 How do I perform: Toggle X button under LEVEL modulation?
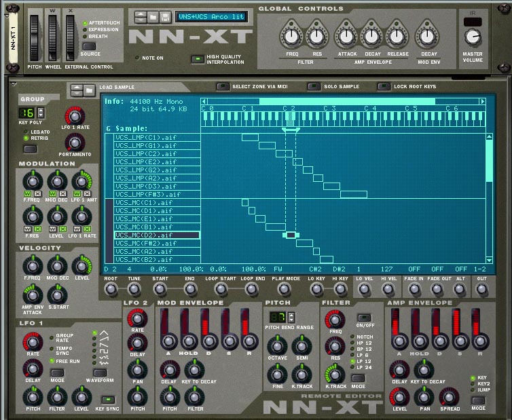point(62,229)
